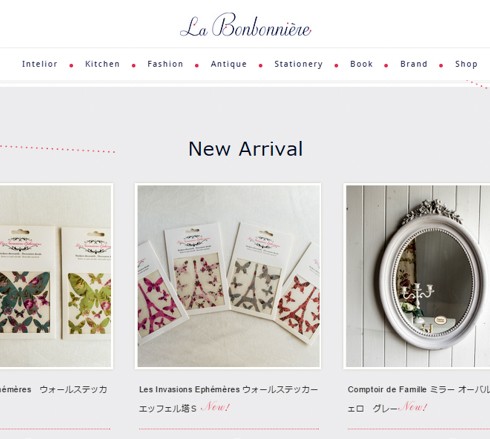490x439 pixels.
Task: Navigate to the Book section
Action: (361, 64)
